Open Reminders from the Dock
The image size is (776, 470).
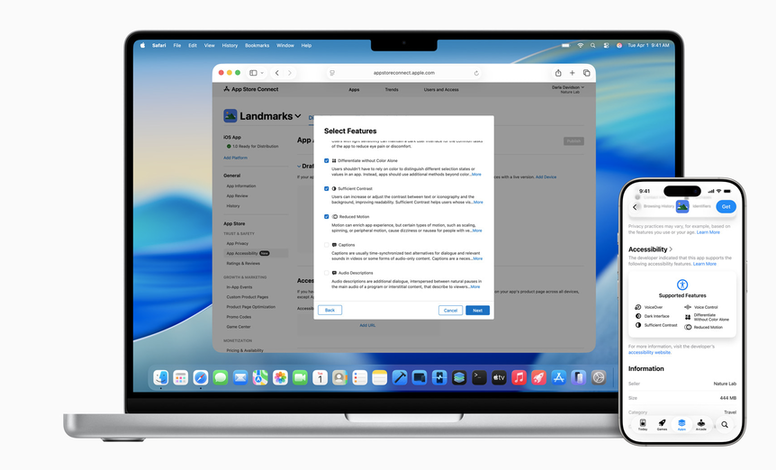[x=360, y=378]
